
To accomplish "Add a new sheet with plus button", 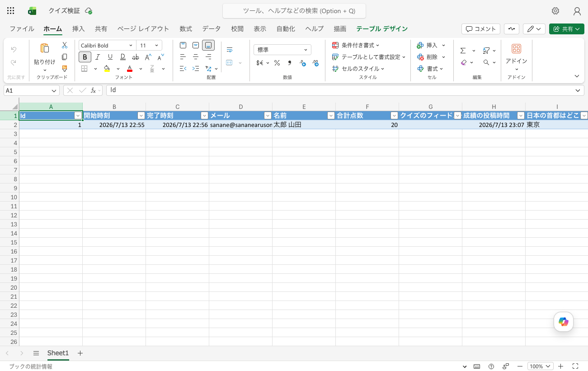I will click(80, 353).
